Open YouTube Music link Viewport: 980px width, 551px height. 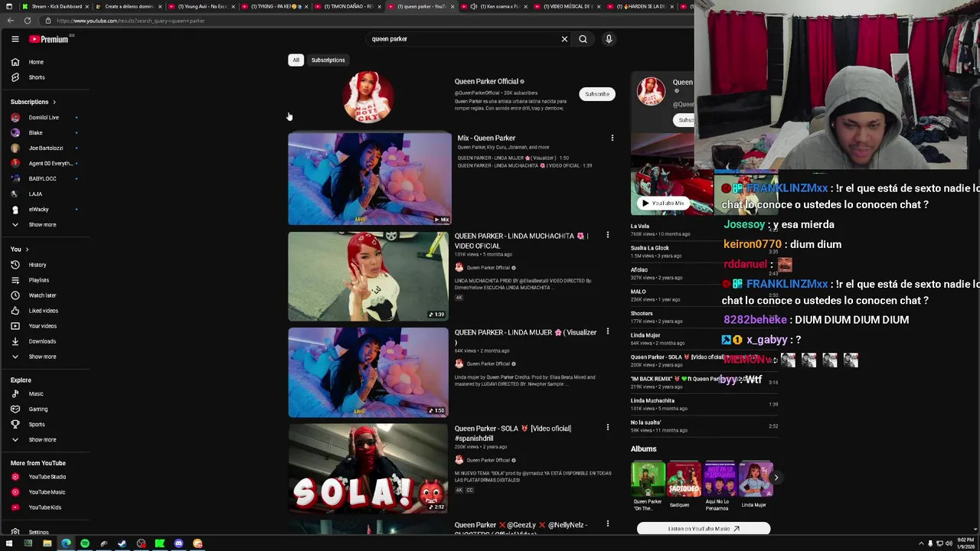click(x=46, y=492)
